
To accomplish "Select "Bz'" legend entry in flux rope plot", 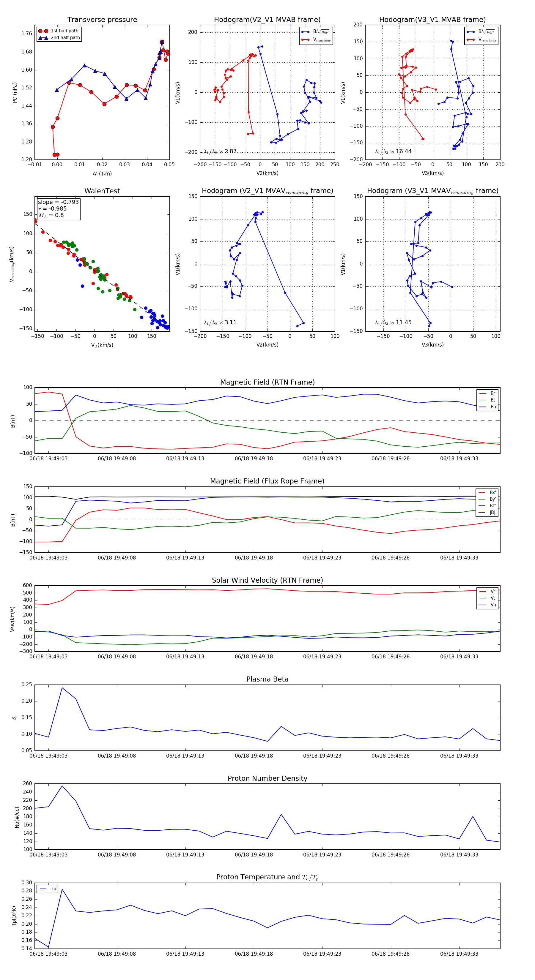I will click(487, 506).
